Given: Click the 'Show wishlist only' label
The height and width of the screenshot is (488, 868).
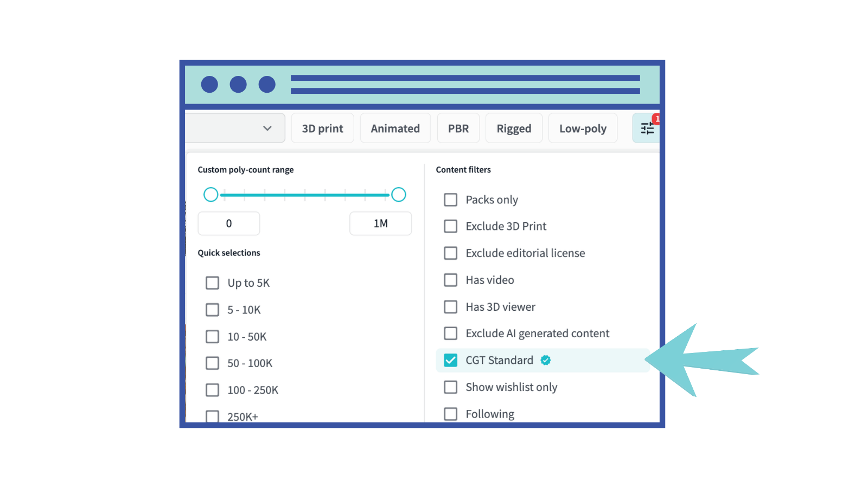Looking at the screenshot, I should click(x=512, y=387).
